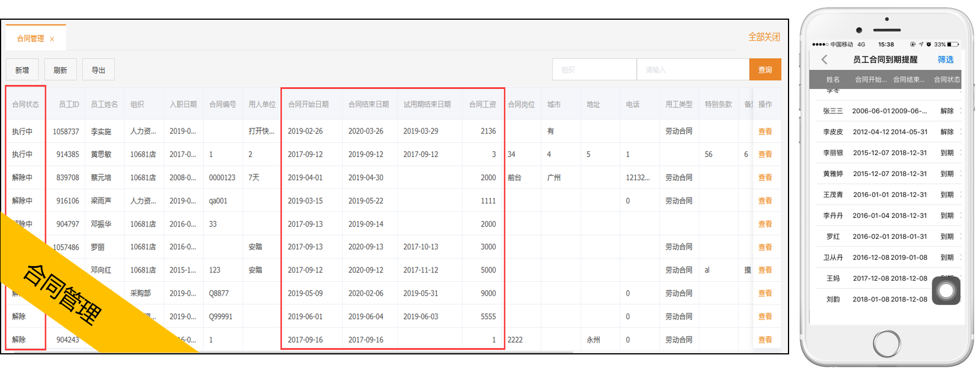Focus the 请输入 search input field
This screenshot has width=980, height=373.
click(692, 70)
